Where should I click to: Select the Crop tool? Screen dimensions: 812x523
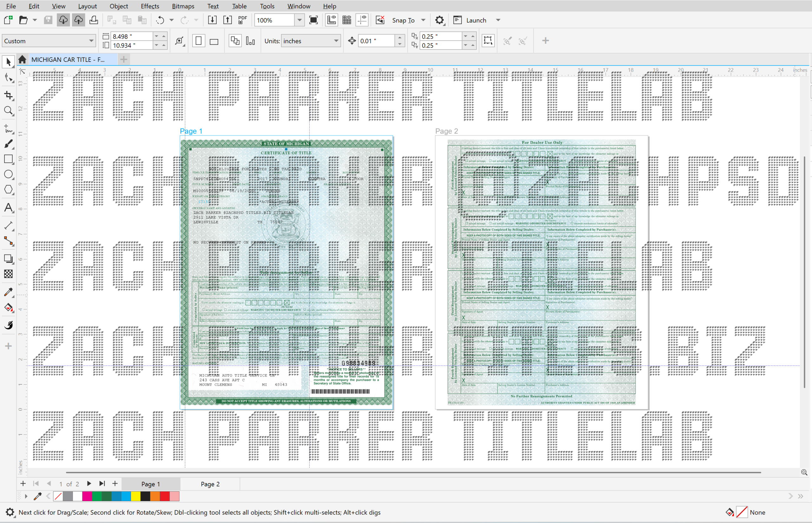tap(9, 95)
